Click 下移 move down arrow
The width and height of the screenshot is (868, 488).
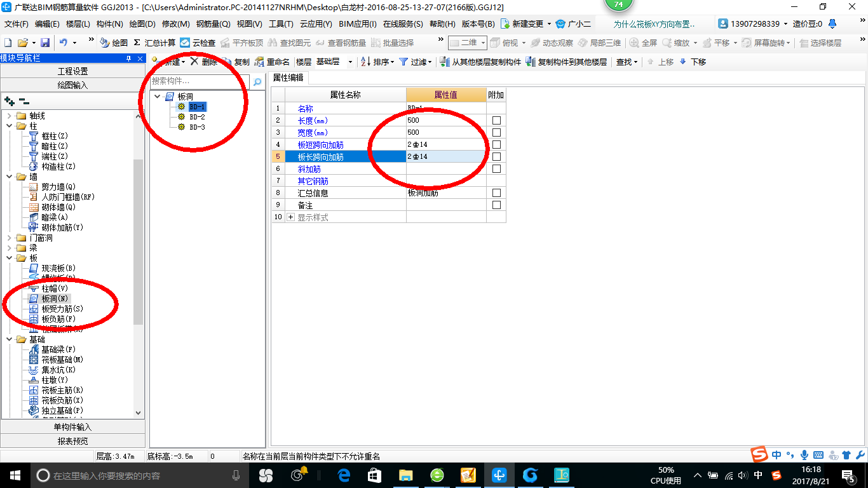pyautogui.click(x=693, y=62)
